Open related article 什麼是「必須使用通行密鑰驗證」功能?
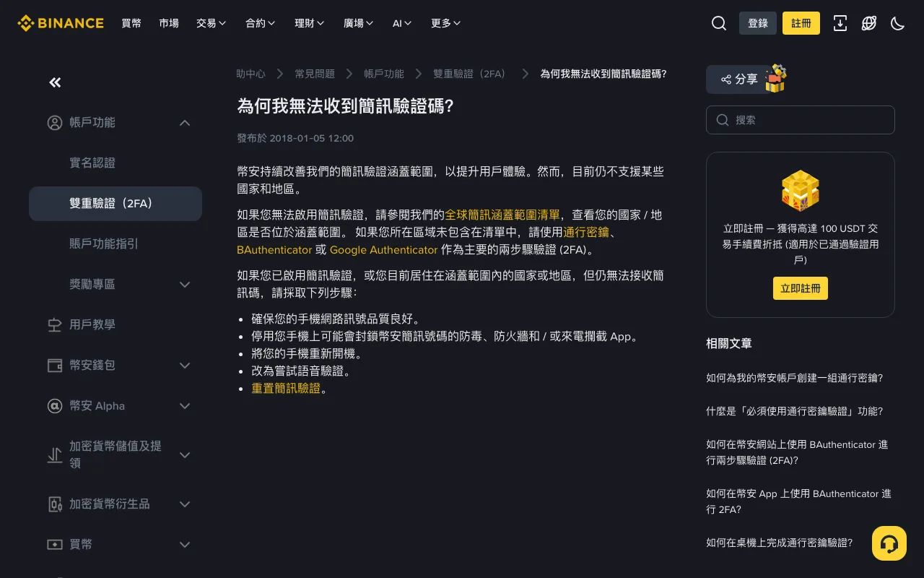This screenshot has width=924, height=578. (794, 411)
